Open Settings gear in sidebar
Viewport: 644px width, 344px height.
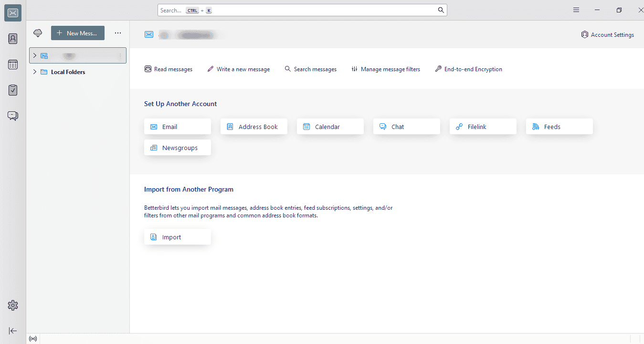(13, 305)
